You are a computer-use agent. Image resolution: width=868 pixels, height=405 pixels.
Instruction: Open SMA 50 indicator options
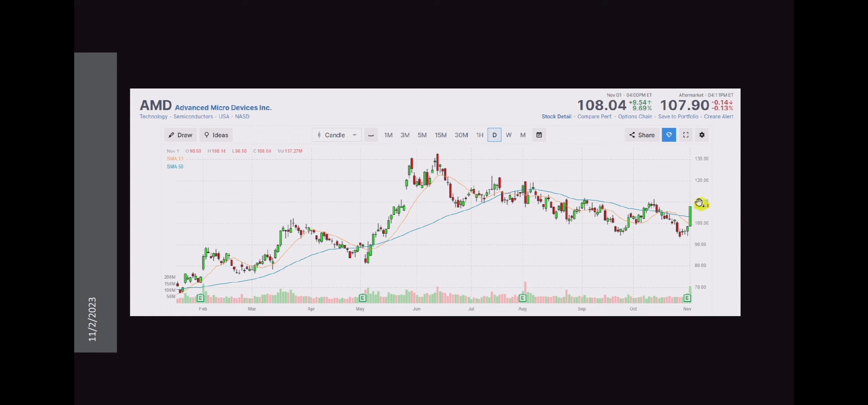pyautogui.click(x=175, y=166)
